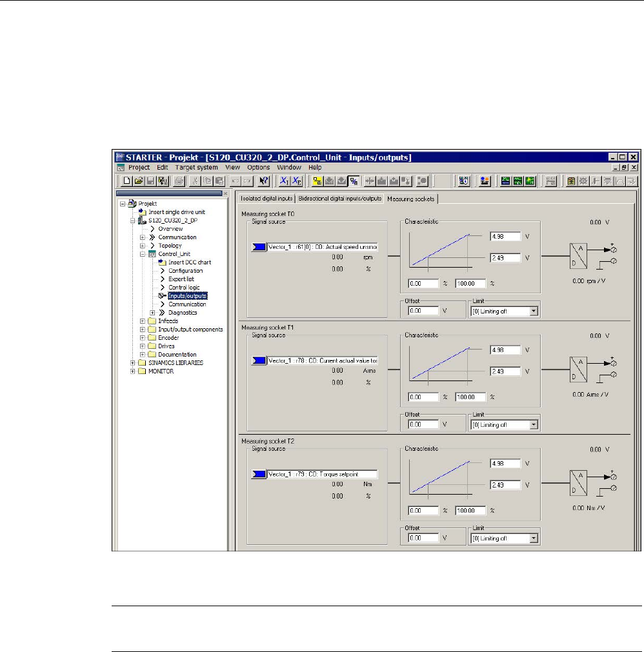Open Configuration under Control_Unit
The height and width of the screenshot is (652, 644).
pos(186,271)
